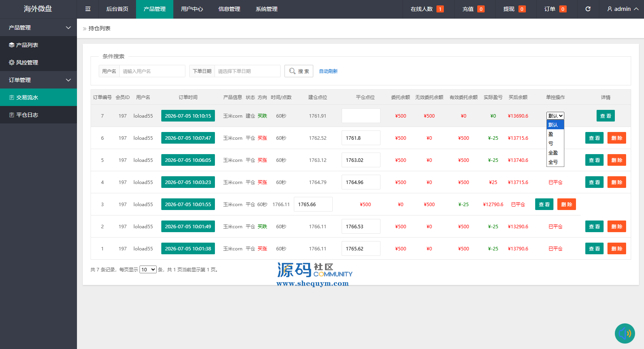Screen dimensions: 644x349
Task: Select 交易流水 in the sidebar
Action: tap(38, 97)
